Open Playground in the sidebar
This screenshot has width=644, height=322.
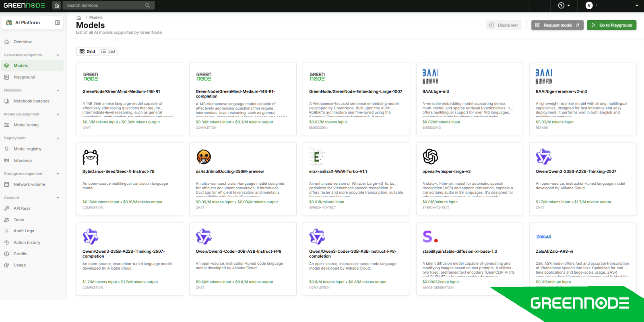click(24, 77)
